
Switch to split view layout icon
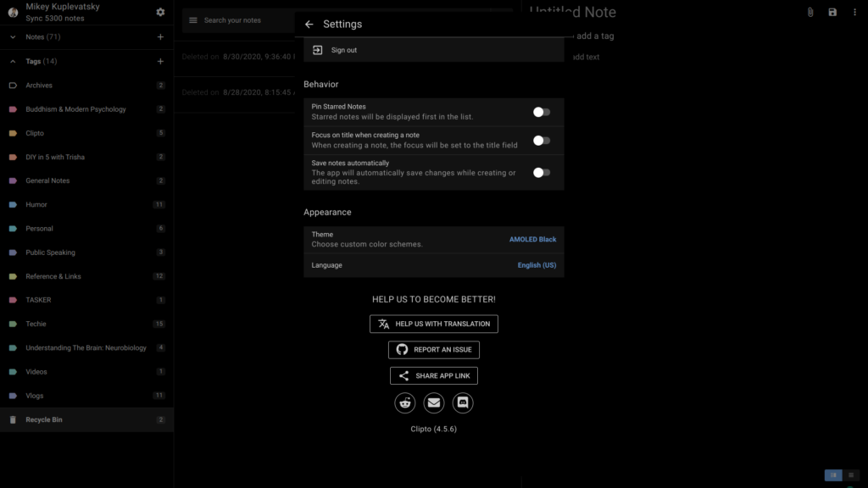[833, 475]
